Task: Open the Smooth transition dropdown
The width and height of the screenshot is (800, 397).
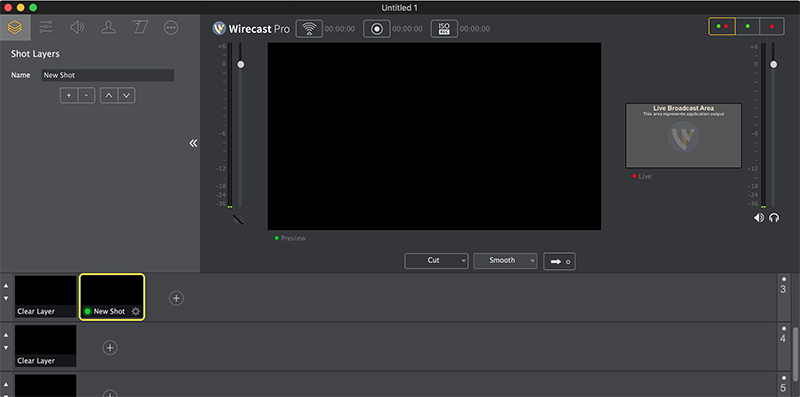Action: 505,261
